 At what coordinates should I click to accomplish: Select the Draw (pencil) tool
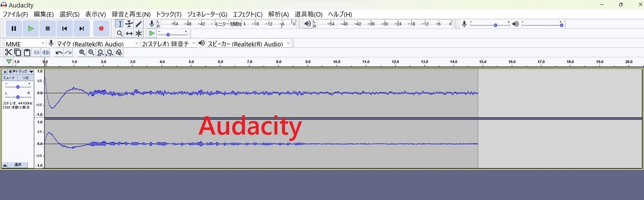138,24
